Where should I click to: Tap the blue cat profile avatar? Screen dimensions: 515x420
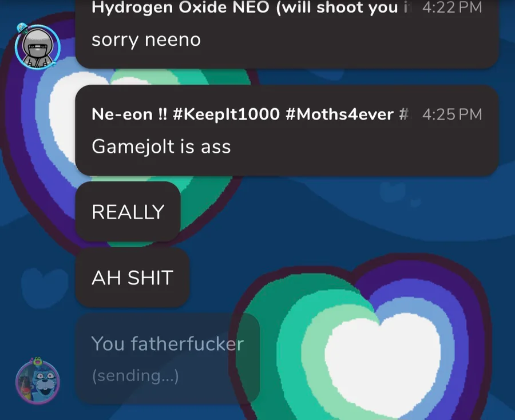38,382
